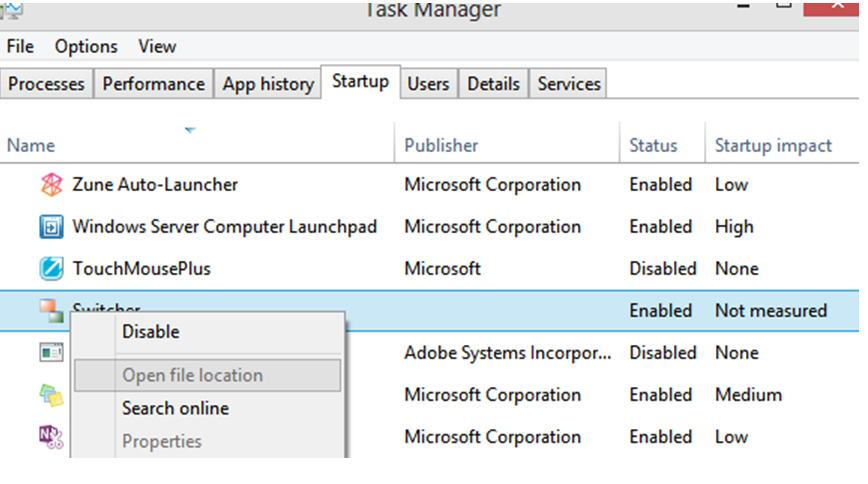Screen dimensions: 868x484
Task: Click the Enabled status of Zune Auto-Launcher
Action: point(660,184)
